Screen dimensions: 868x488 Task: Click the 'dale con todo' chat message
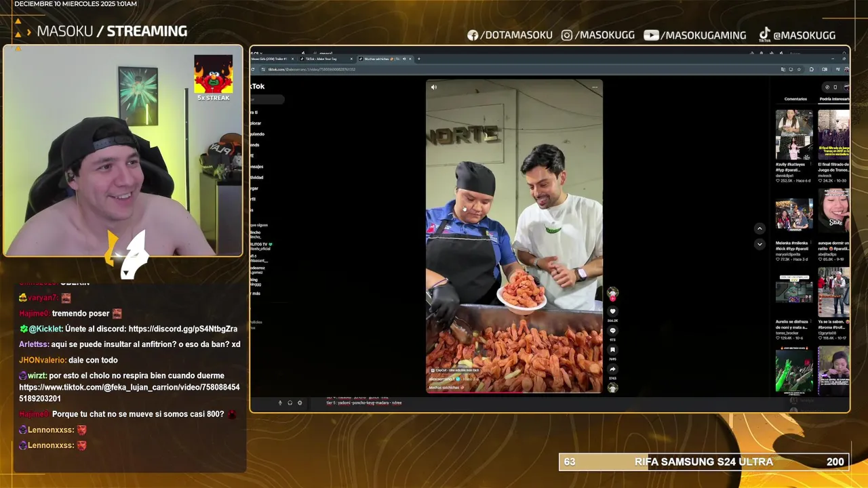click(93, 360)
